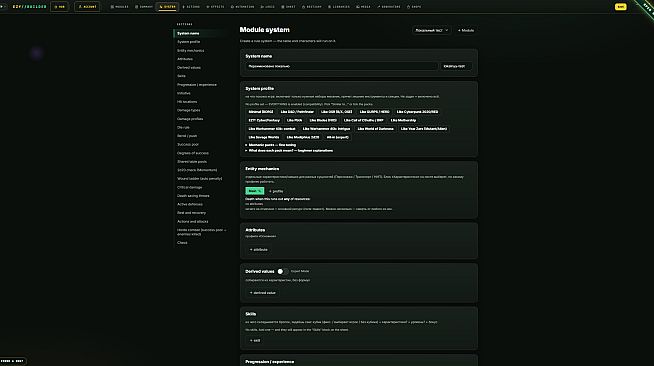Open the Automation tab

pyautogui.click(x=242, y=7)
